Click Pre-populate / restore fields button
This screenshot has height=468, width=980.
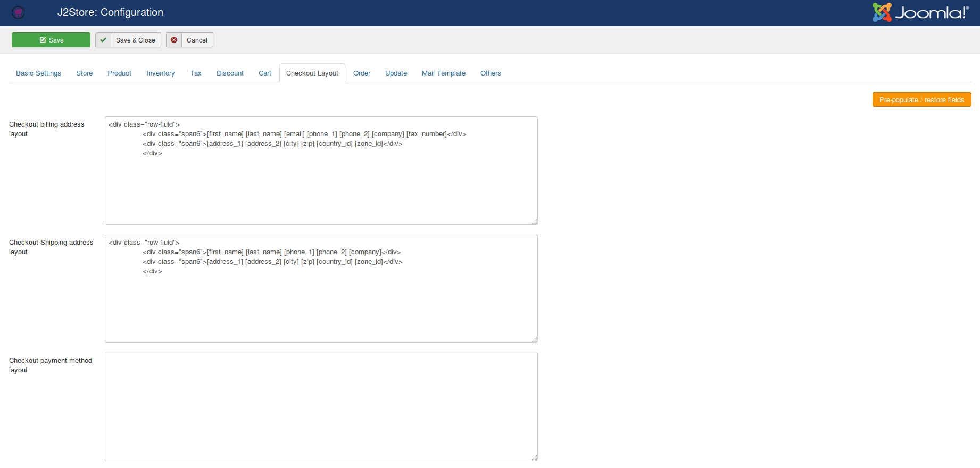pos(921,99)
